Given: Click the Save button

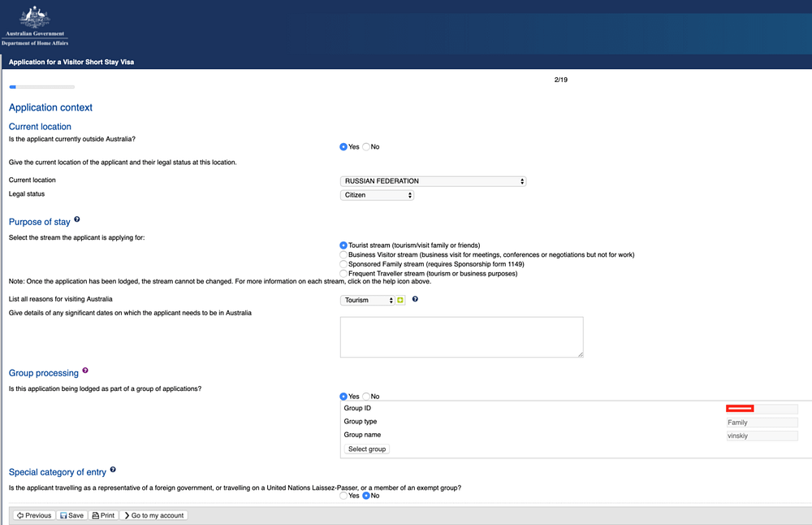Looking at the screenshot, I should click(x=72, y=515).
